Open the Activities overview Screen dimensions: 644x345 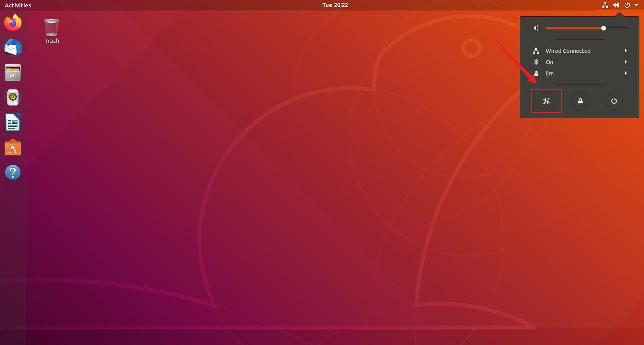point(18,5)
